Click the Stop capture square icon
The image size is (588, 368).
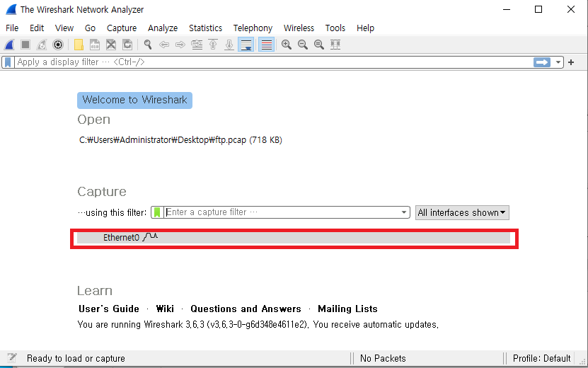click(25, 45)
